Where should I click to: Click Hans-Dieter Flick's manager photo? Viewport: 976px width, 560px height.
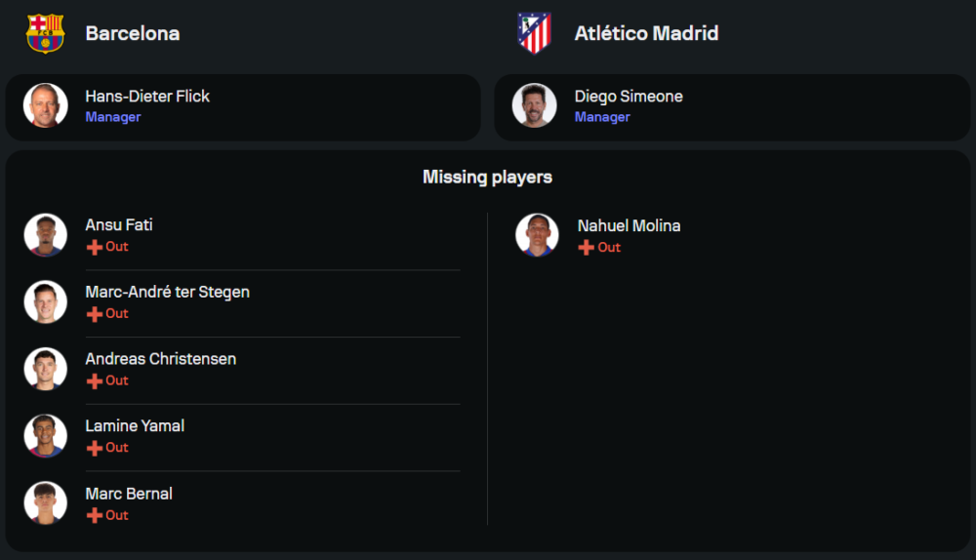(x=46, y=105)
